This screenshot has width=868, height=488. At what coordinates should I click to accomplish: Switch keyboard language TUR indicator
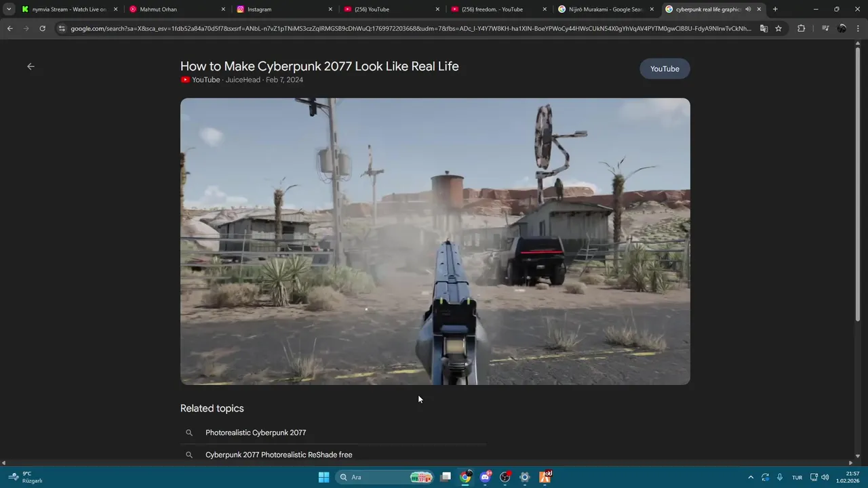[797, 477]
